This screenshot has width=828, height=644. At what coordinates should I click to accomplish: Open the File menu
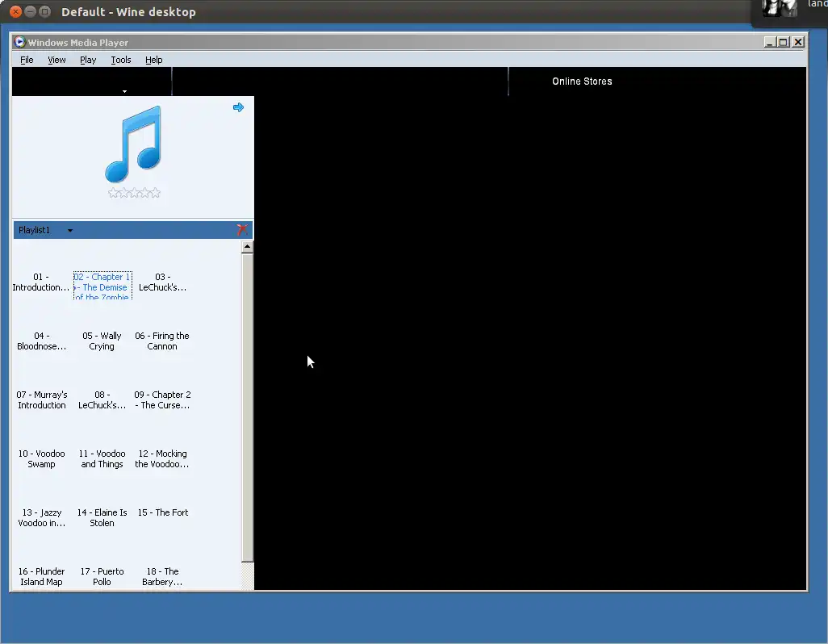(x=27, y=60)
